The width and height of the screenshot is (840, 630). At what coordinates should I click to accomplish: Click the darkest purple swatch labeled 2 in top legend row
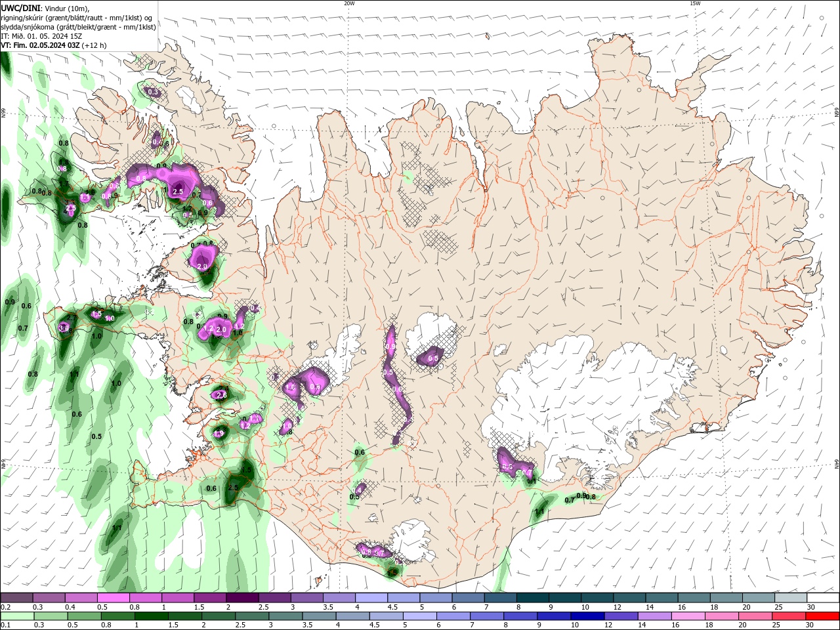click(x=241, y=597)
